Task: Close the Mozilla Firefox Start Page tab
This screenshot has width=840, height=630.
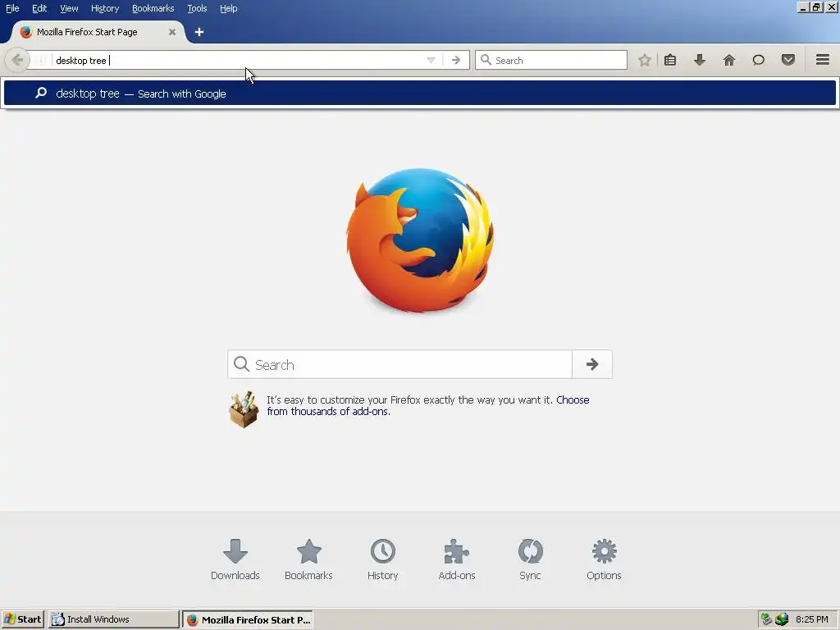Action: coord(172,32)
